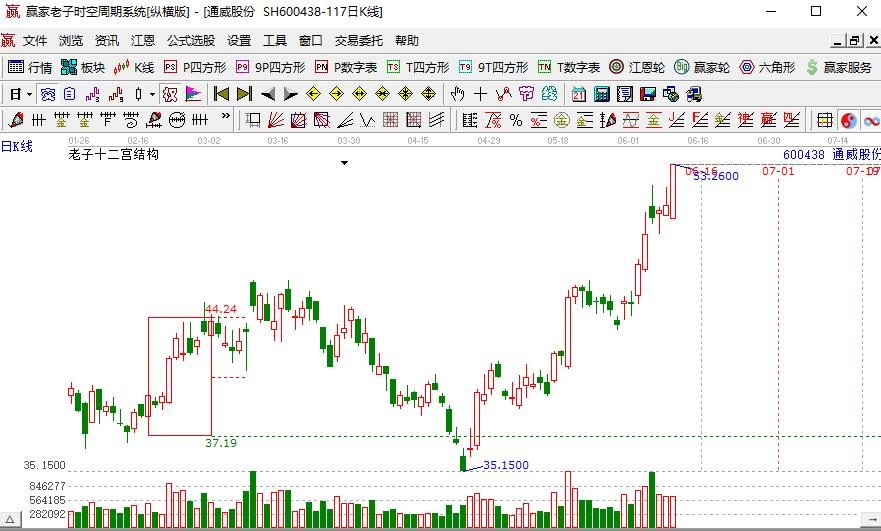881x531 pixels.
Task: Open the 交易委托 menu
Action: pos(358,40)
